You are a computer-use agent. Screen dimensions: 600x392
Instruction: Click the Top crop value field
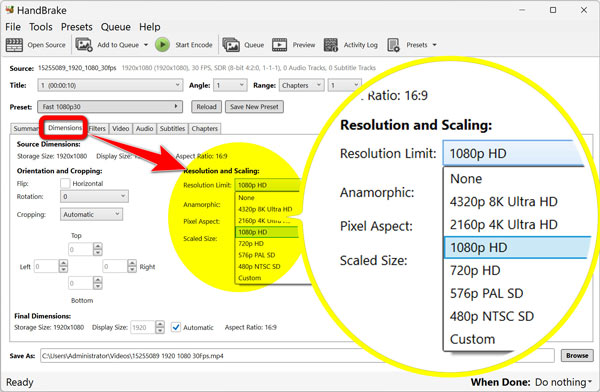[x=81, y=250]
